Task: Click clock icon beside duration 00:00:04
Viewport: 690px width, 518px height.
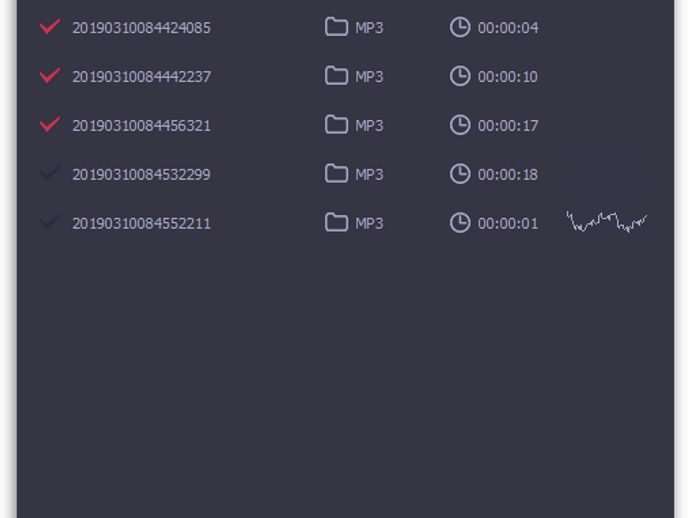Action: tap(460, 27)
